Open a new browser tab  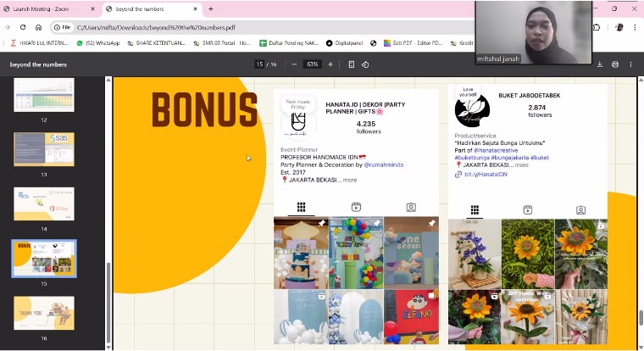(x=211, y=8)
